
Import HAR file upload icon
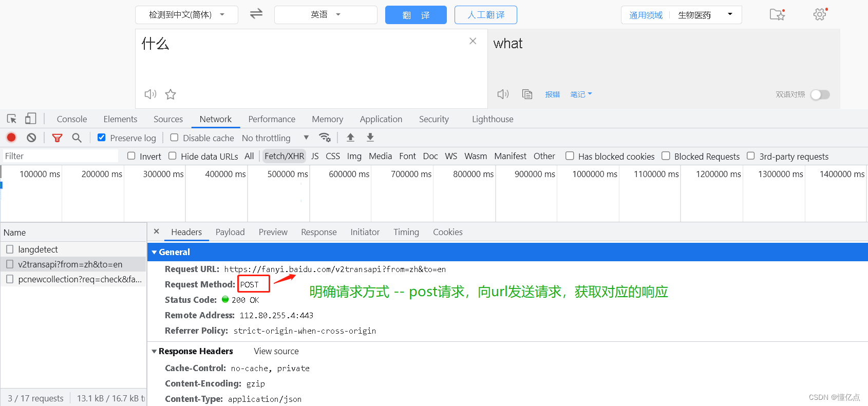[350, 138]
